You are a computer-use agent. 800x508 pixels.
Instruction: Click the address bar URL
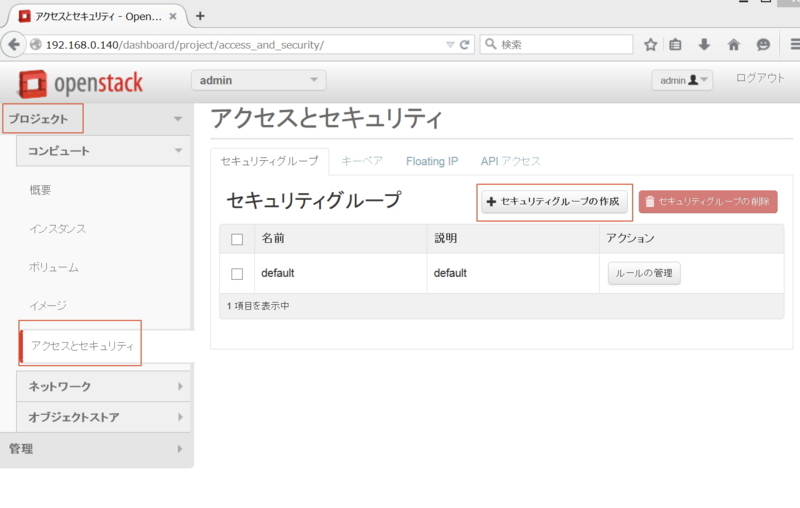[185, 45]
